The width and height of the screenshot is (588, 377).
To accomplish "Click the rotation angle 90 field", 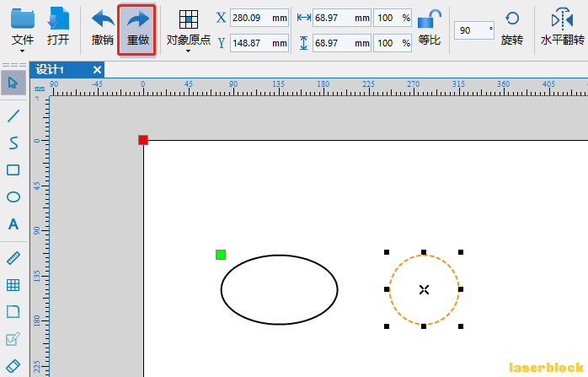I will pyautogui.click(x=474, y=30).
